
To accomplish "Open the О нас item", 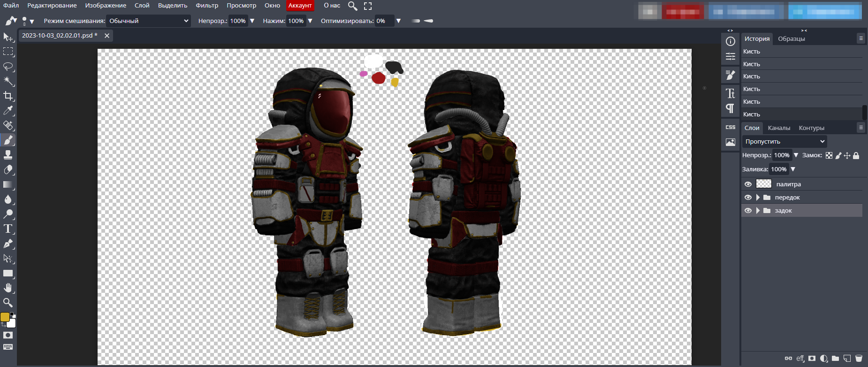I will 332,6.
